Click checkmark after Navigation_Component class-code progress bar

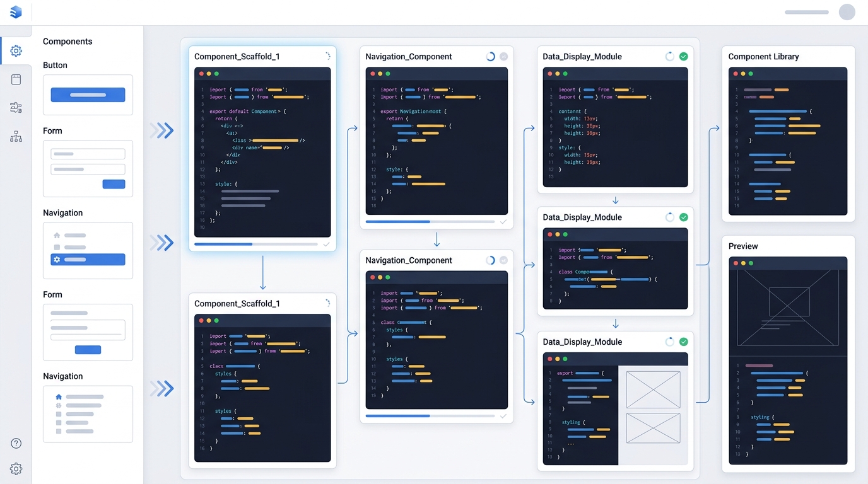click(503, 416)
